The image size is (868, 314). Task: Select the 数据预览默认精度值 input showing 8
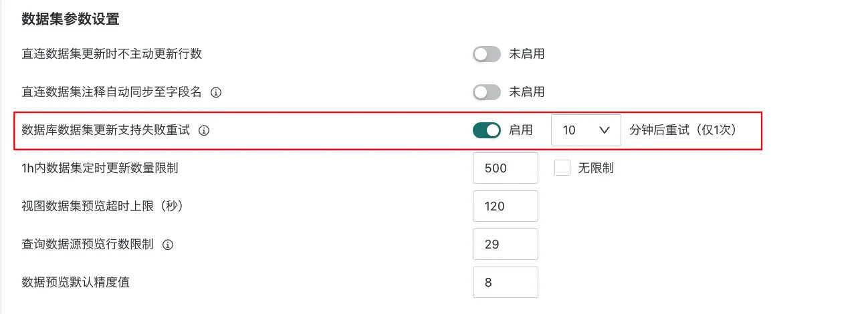[x=505, y=283]
